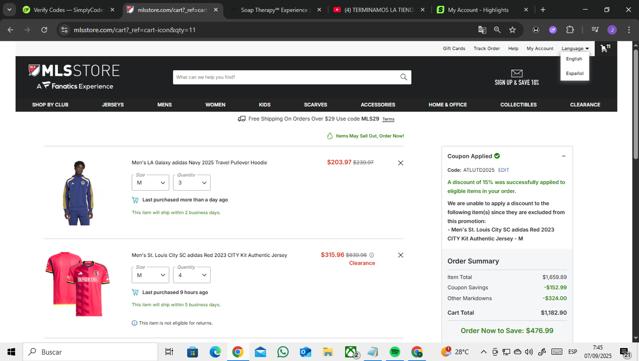Viewport: 639px width, 361px height.
Task: Switch to Soap Therapy Experience tab
Action: (274, 10)
